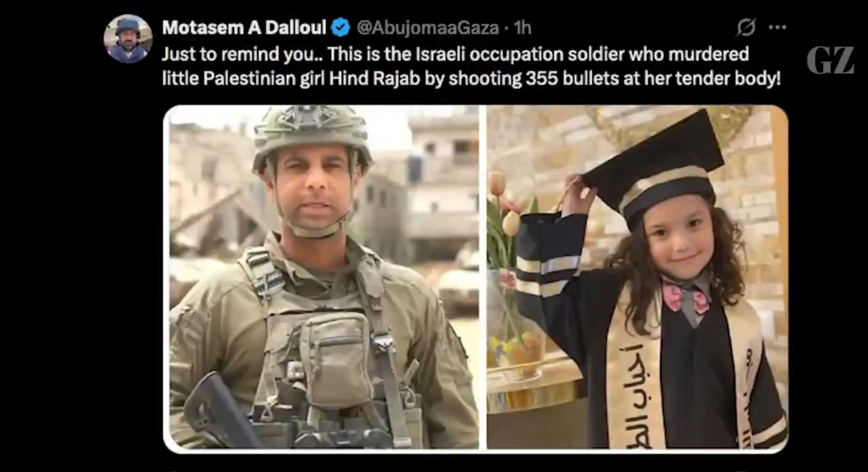Open Motasem A Dalloul's profile avatar
The image size is (868, 472).
coord(128,39)
